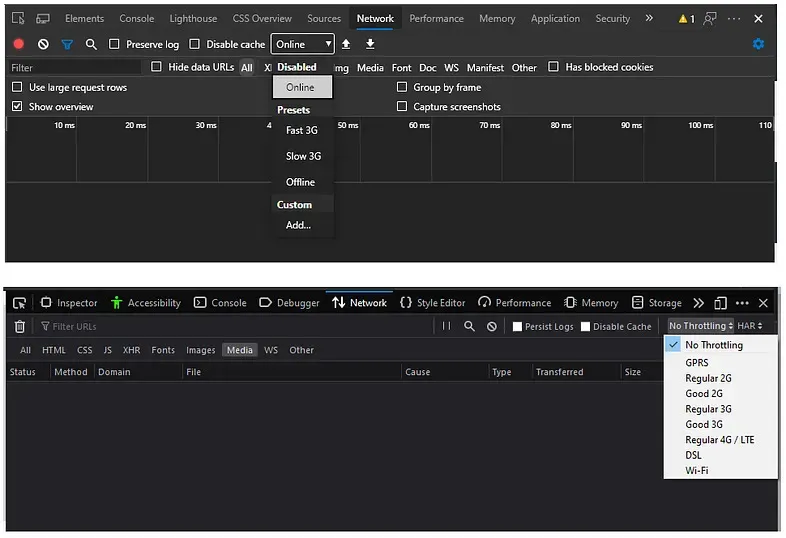Image resolution: width=786 pixels, height=538 pixels.
Task: Open the Sources tab
Action: (324, 19)
